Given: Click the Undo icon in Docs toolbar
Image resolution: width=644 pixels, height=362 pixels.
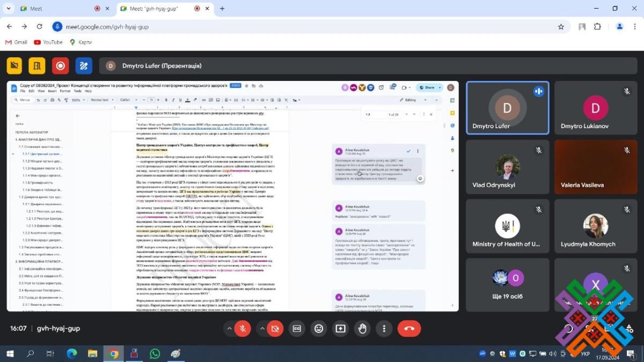Looking at the screenshot, I should point(39,100).
